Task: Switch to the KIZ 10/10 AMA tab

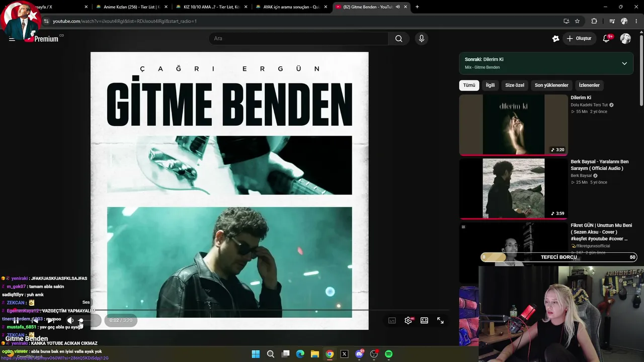Action: tap(211, 7)
